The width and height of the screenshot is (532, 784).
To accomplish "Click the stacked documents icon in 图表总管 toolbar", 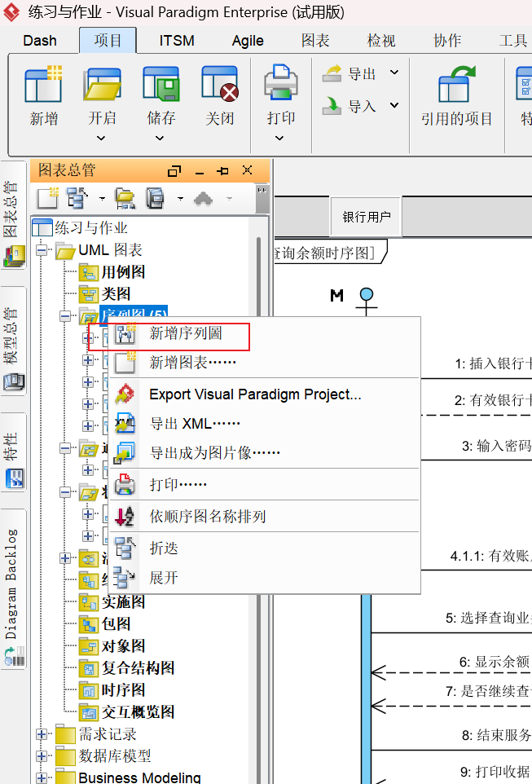I will click(x=156, y=199).
